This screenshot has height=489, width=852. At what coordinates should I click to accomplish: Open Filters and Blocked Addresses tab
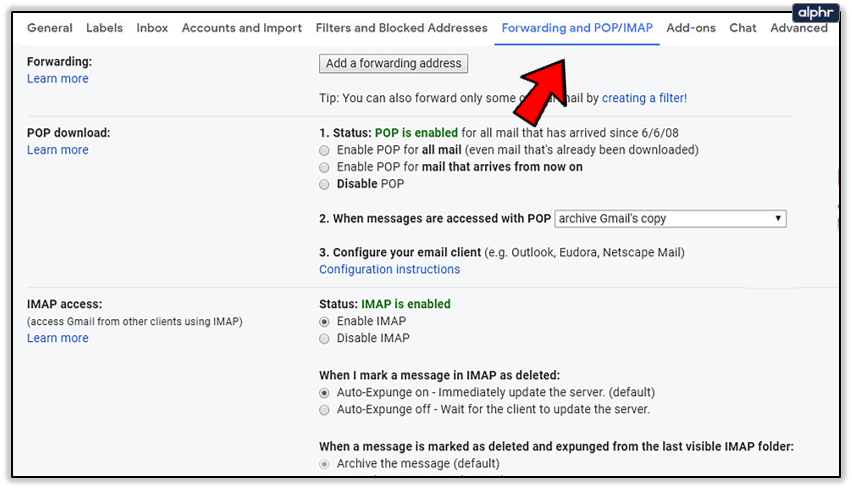coord(402,28)
